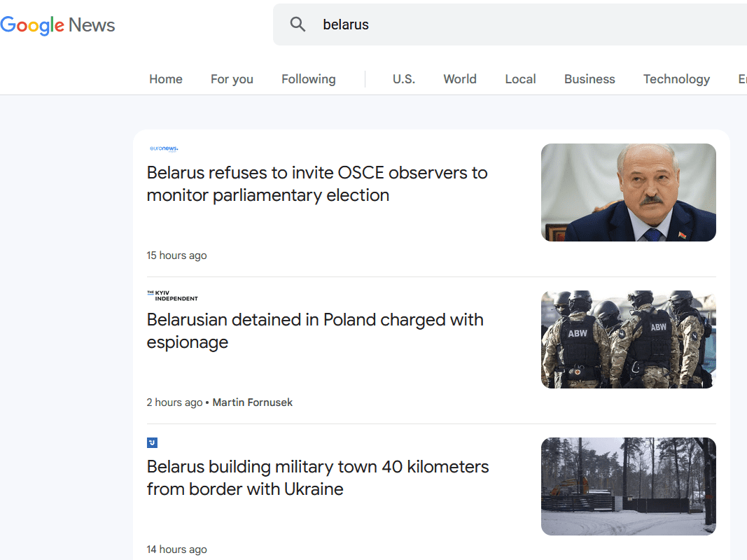The width and height of the screenshot is (747, 560).
Task: Click the blue source icon above military town headline
Action: [x=152, y=443]
